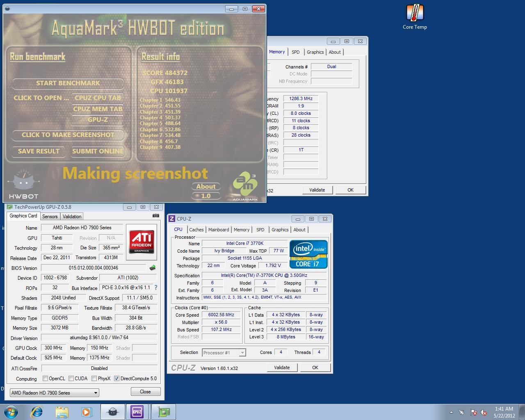Click the DRAM frequency 1286.3 MHz value

(x=301, y=99)
